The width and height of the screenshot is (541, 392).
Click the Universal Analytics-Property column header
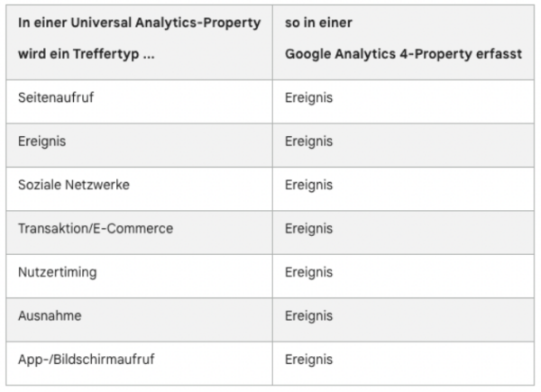(139, 42)
